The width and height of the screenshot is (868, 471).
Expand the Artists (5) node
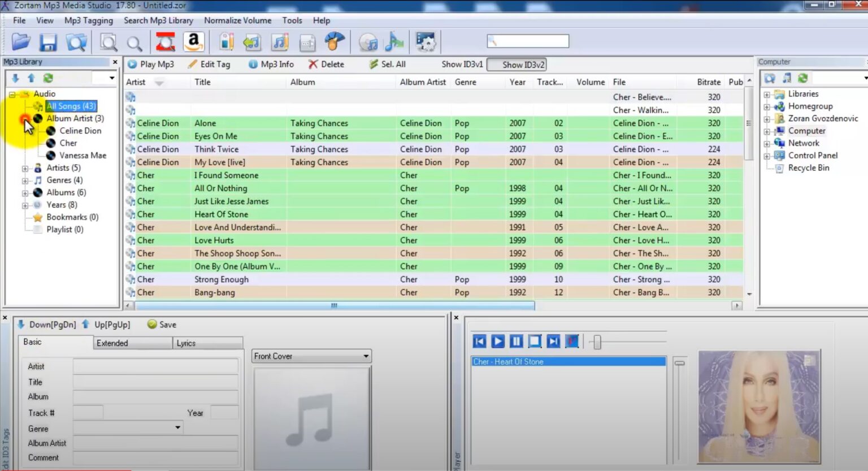[x=25, y=168]
